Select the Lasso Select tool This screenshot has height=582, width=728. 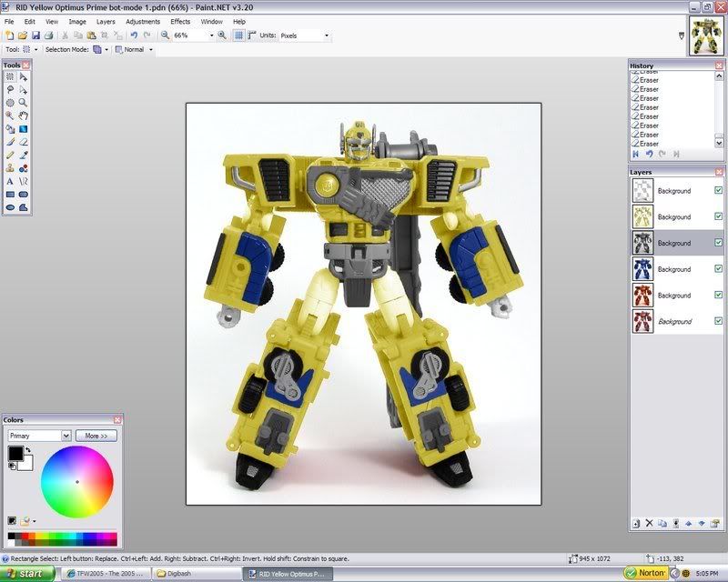10,90
